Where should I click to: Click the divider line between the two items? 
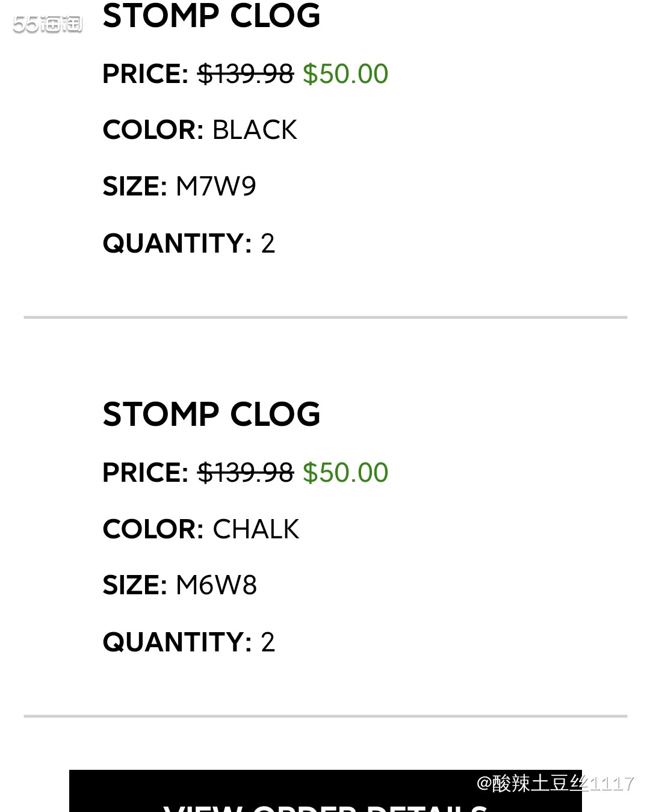325,317
